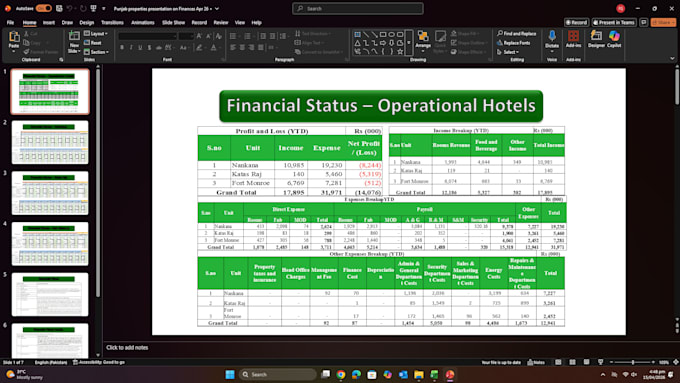Viewport: 680px width, 383px height.
Task: Open the font name combo box
Action: tap(147, 36)
